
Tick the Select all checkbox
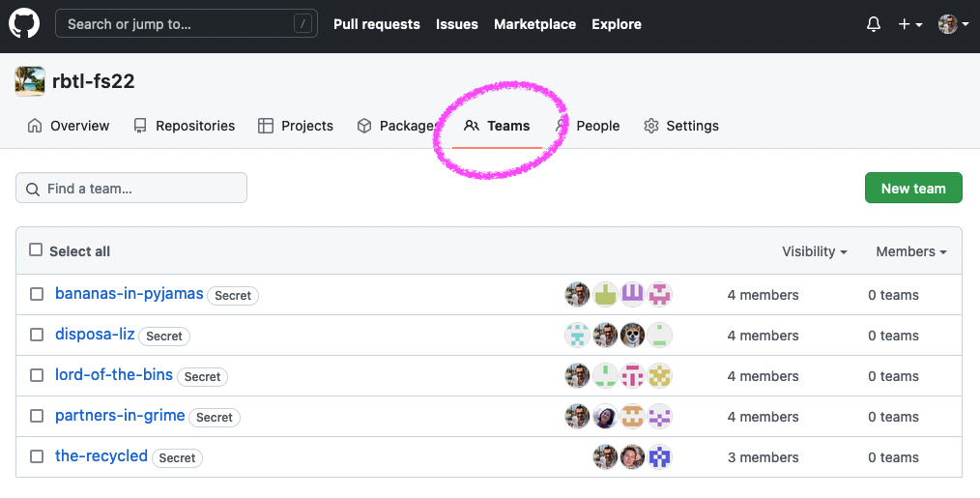coord(36,250)
